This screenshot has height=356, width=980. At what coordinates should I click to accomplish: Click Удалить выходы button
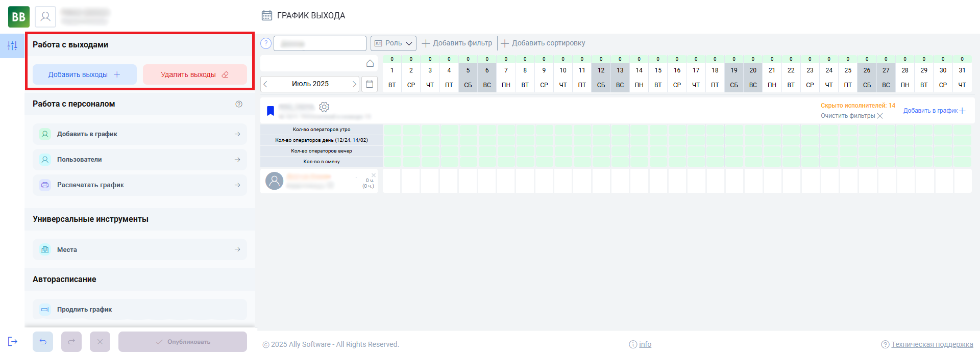(x=194, y=74)
